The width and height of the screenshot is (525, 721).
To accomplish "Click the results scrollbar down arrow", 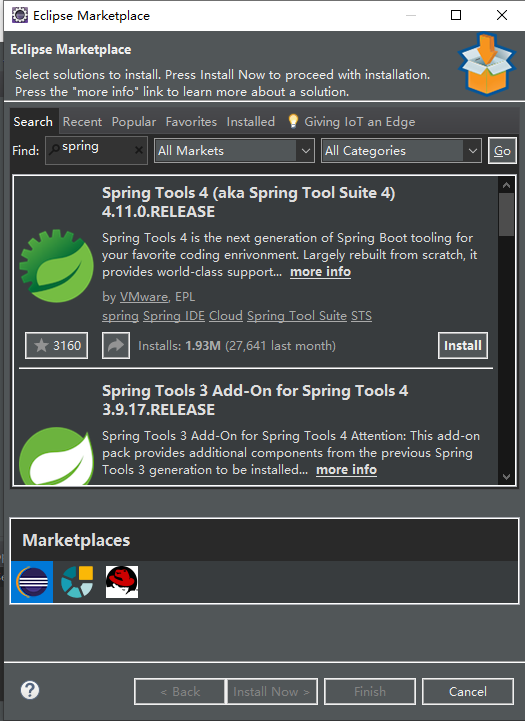I will (506, 476).
